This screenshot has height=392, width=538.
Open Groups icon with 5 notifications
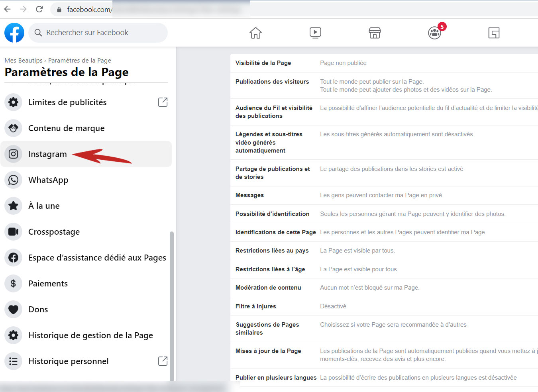[434, 33]
